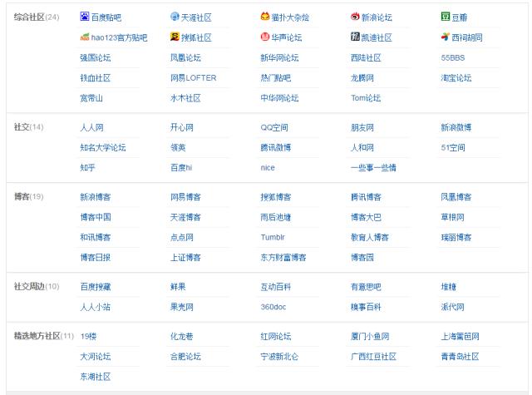Open 一些事一些情 link

tap(373, 168)
